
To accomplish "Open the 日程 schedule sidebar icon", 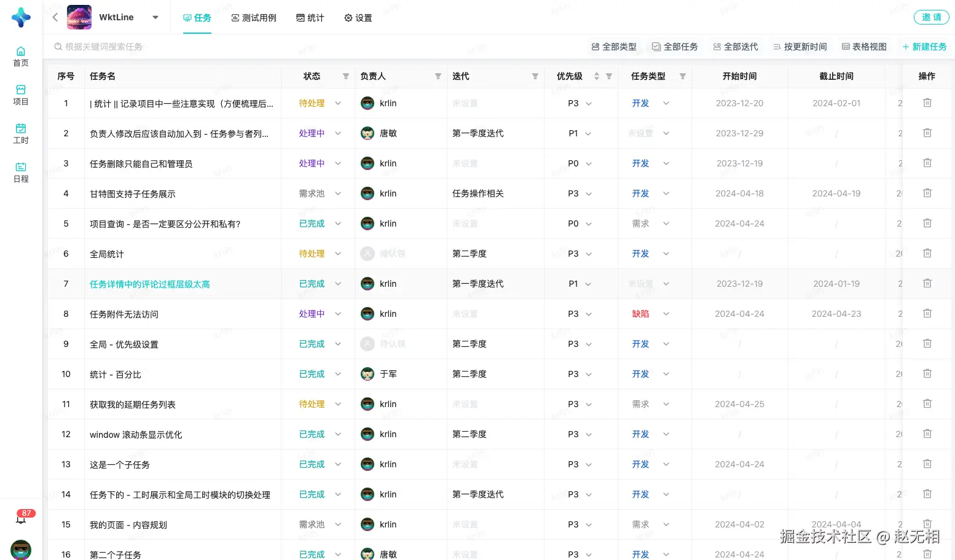I will pyautogui.click(x=21, y=173).
